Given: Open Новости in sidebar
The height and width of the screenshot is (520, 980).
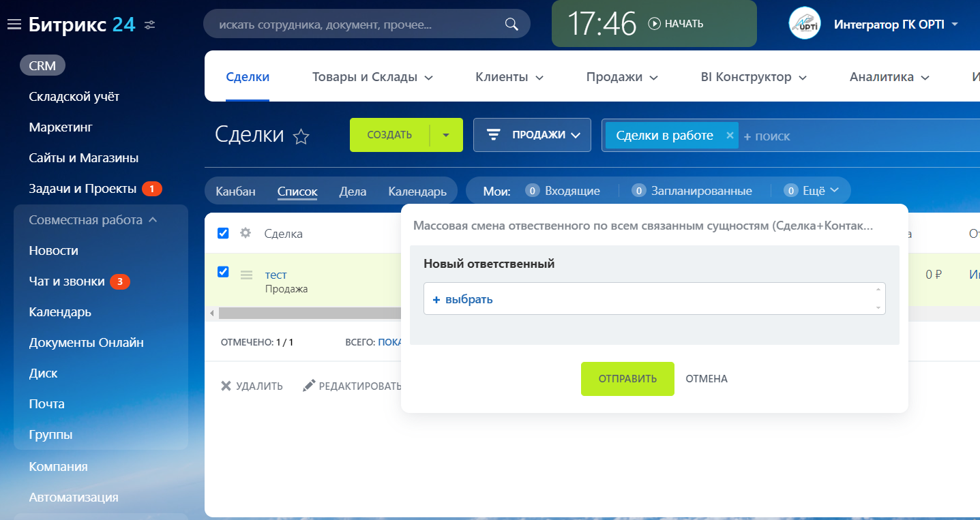Looking at the screenshot, I should point(53,251).
